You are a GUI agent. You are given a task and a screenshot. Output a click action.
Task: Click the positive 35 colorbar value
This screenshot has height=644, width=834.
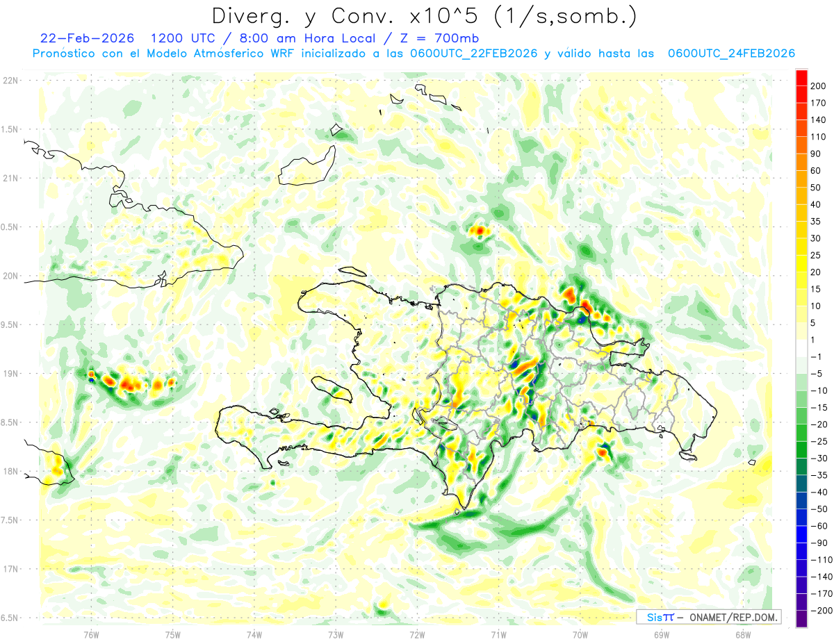[816, 222]
